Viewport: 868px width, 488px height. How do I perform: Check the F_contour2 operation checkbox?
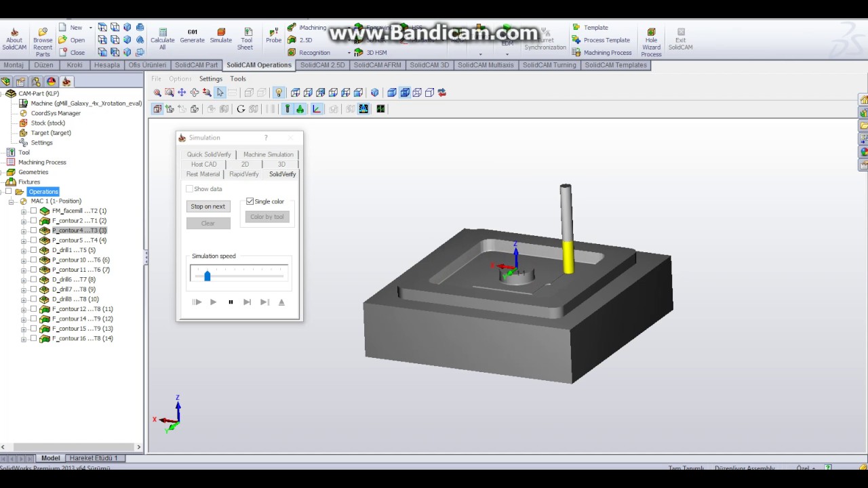[33, 221]
